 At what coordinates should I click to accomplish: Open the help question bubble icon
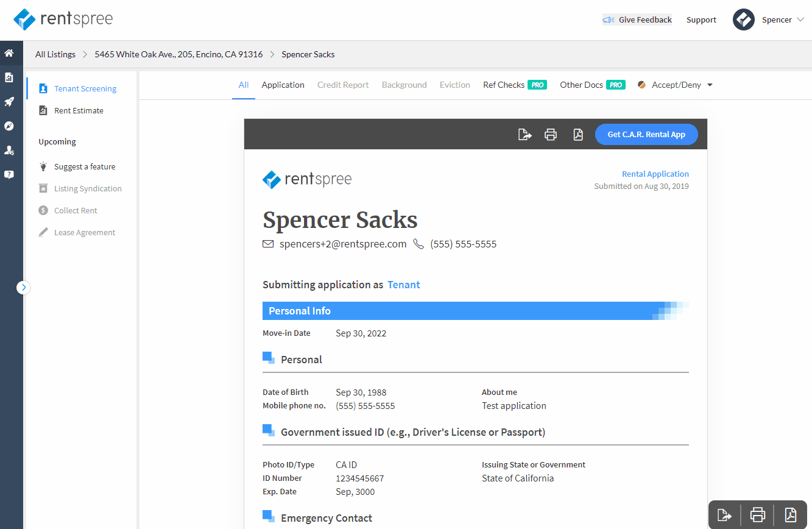point(9,174)
